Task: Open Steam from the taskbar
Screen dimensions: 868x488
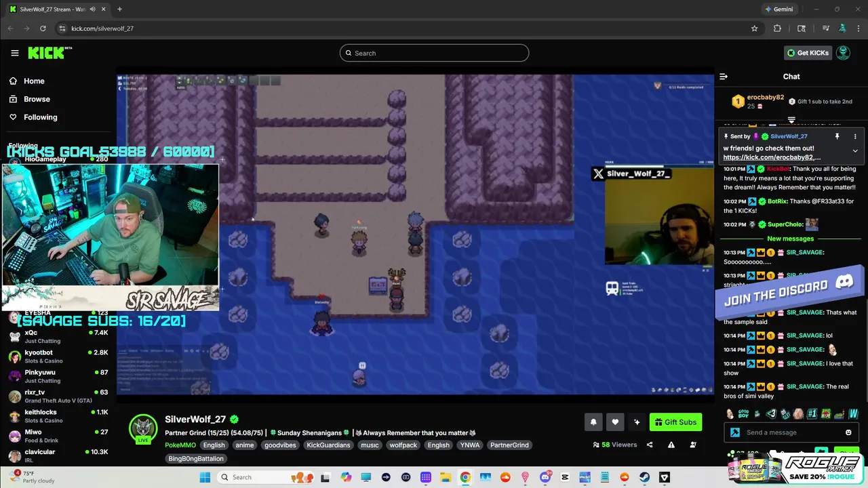Action: coord(645,477)
